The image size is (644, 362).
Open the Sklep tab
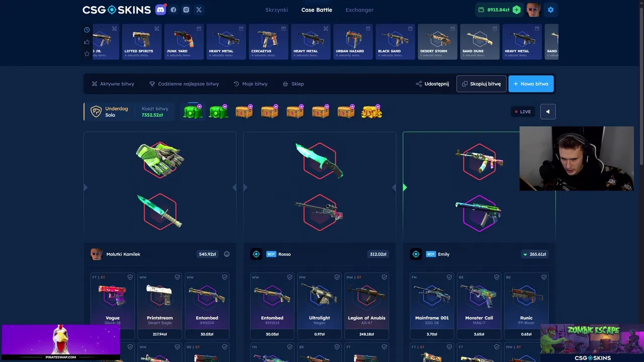(293, 84)
